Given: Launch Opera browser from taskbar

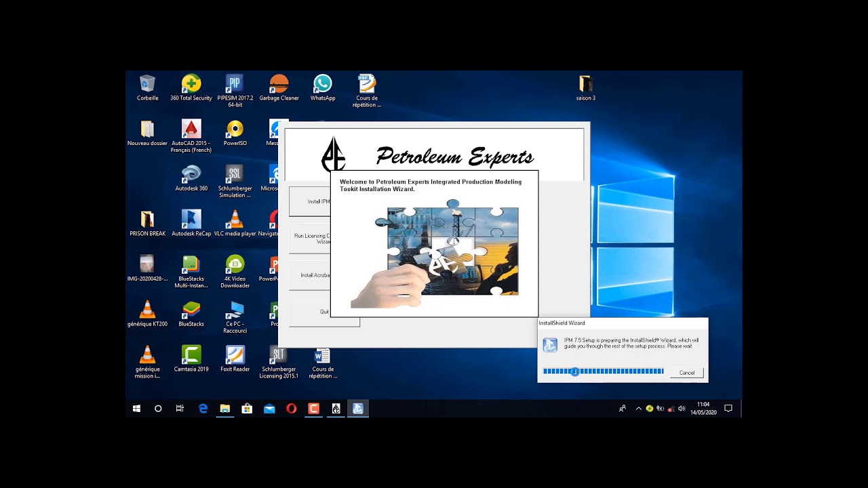Looking at the screenshot, I should [292, 409].
